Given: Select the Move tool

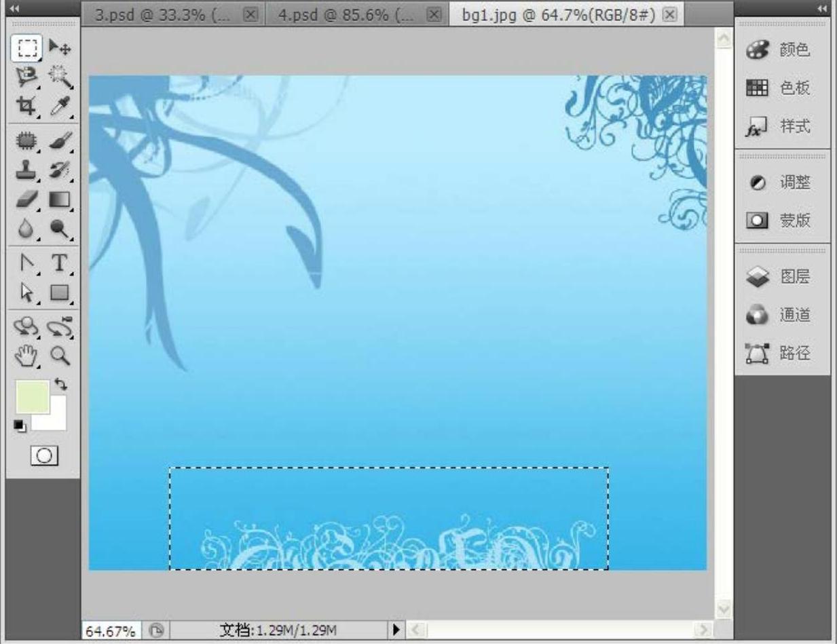Looking at the screenshot, I should (60, 48).
